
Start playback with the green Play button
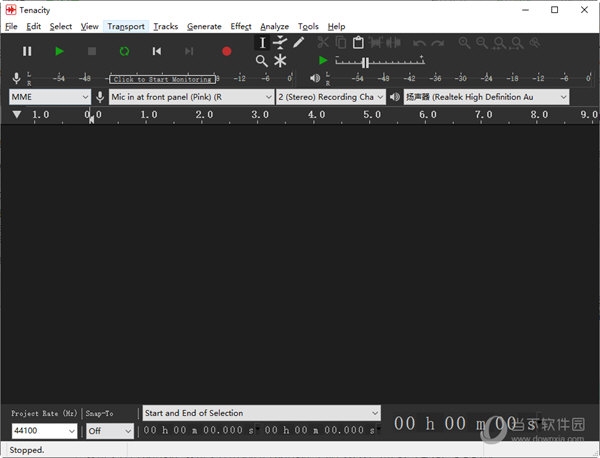59,51
